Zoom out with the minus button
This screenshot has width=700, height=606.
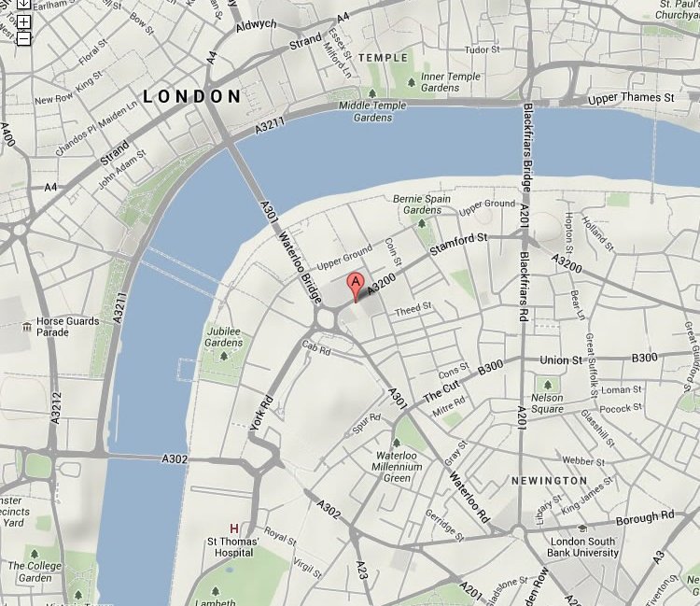[23, 38]
